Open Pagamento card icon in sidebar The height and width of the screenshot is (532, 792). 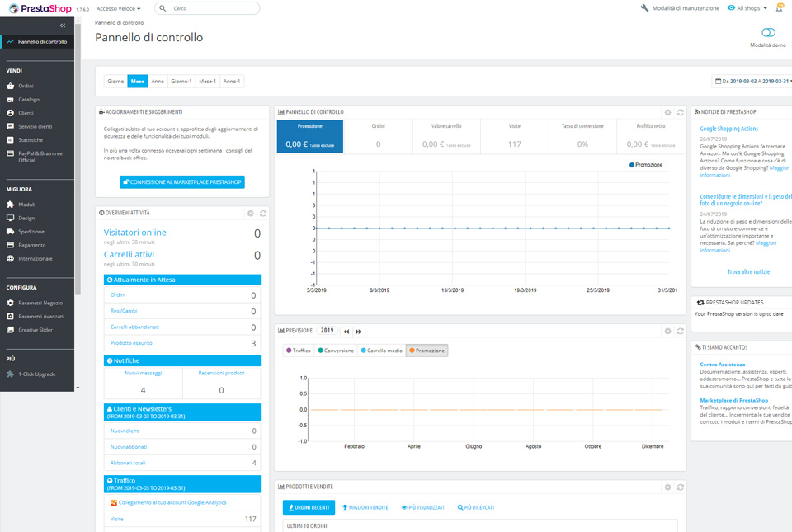click(x=10, y=245)
